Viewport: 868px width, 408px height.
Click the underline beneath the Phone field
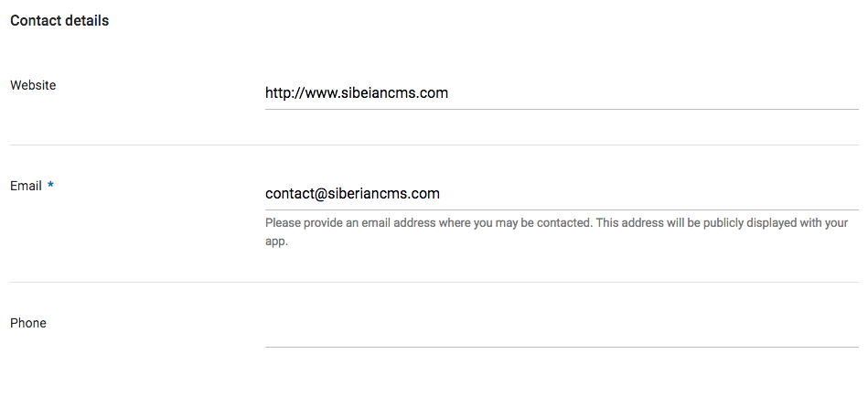pyautogui.click(x=561, y=347)
